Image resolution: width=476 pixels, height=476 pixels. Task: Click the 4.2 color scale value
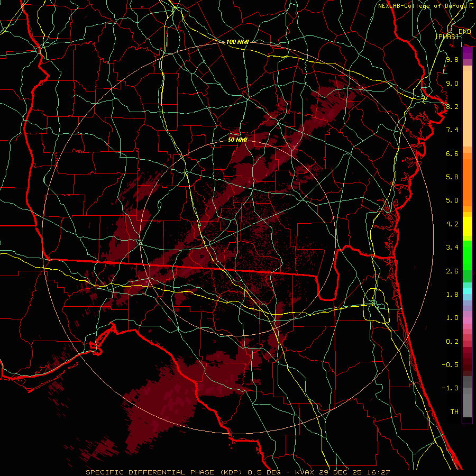pyautogui.click(x=452, y=224)
